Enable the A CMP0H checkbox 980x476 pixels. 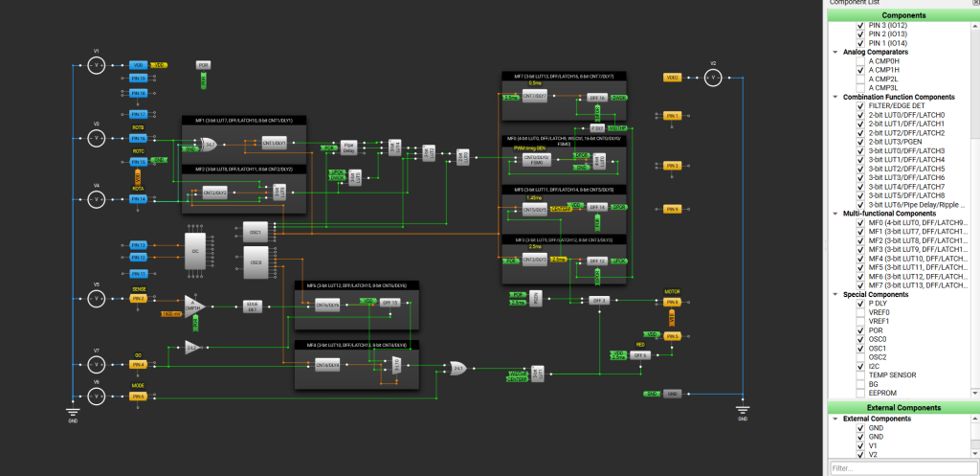pos(860,61)
